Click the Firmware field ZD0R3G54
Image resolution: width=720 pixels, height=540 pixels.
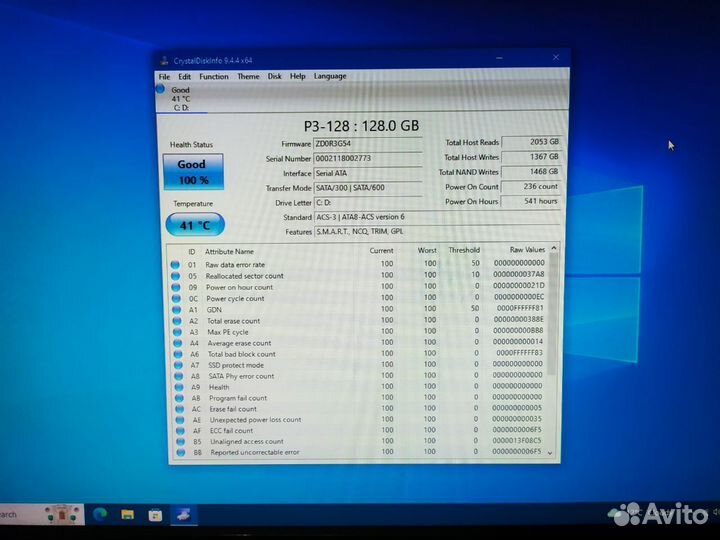pos(368,144)
